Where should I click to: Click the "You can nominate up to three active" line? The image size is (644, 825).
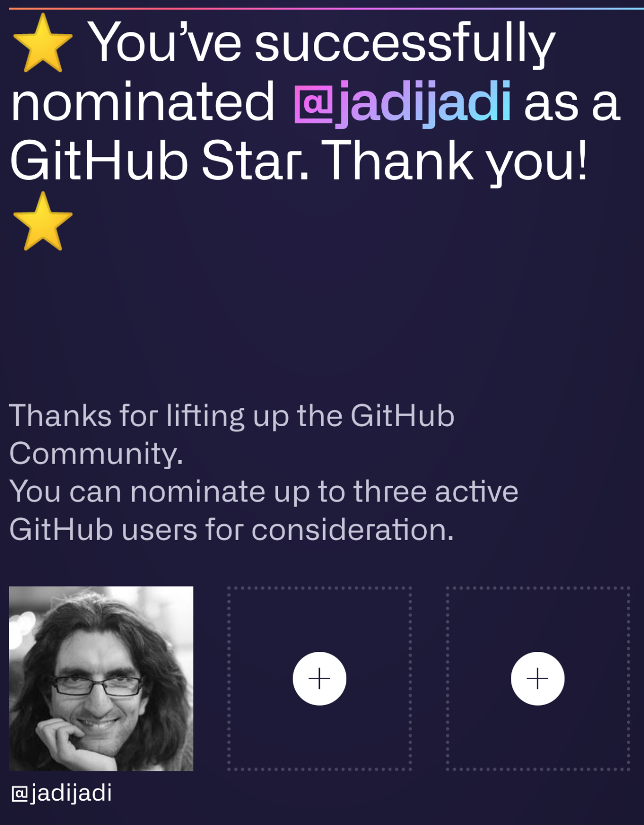263,491
